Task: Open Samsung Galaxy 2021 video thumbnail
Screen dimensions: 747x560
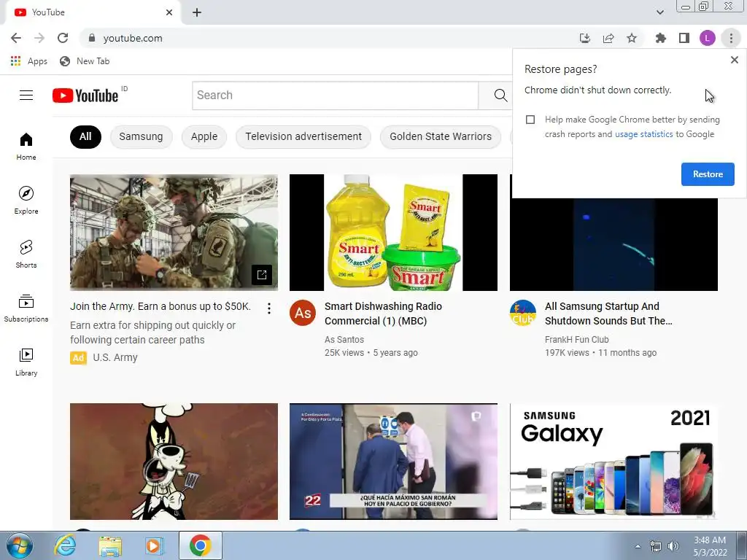Action: (x=614, y=462)
